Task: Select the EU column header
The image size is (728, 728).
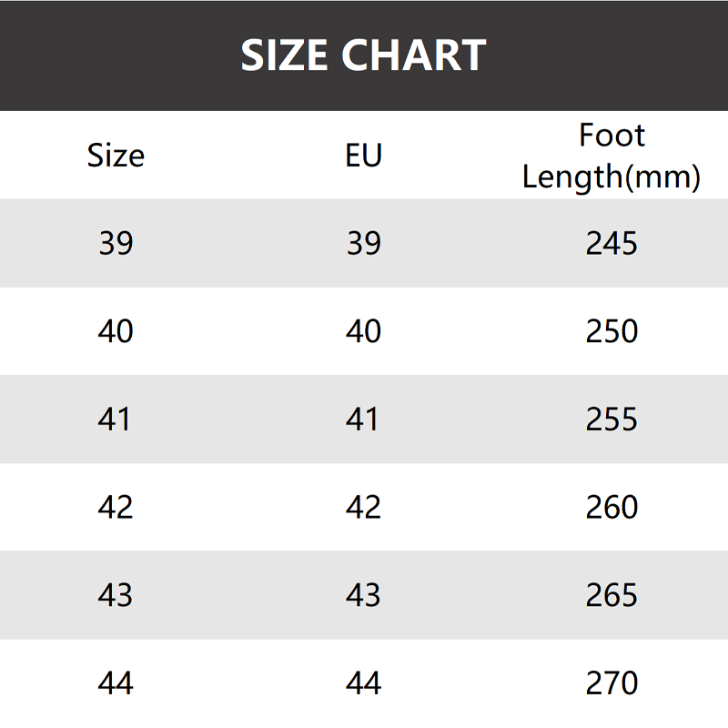Action: point(363,155)
